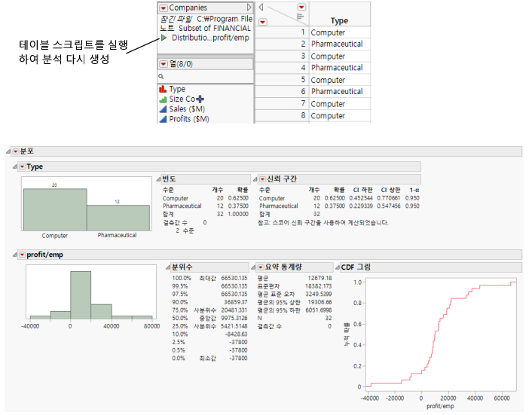Open the data grid rows red triangle menu
The image size is (532, 415).
pyautogui.click(x=262, y=22)
